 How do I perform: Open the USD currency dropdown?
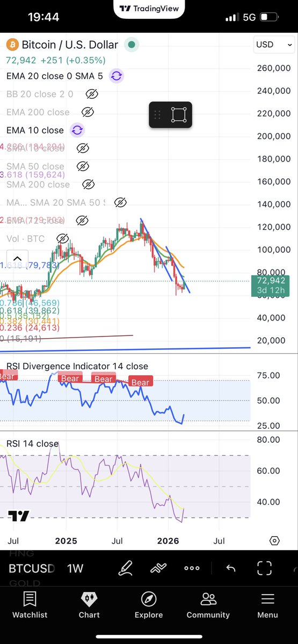point(274,45)
